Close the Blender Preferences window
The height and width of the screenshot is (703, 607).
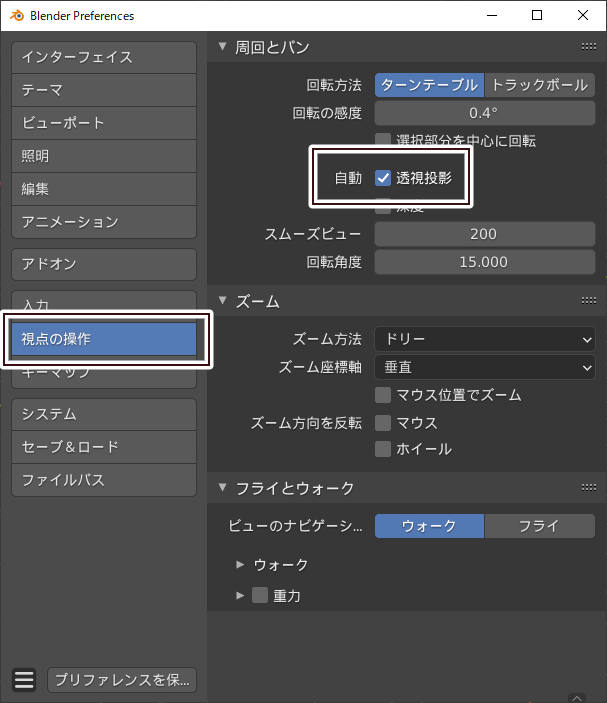[583, 16]
